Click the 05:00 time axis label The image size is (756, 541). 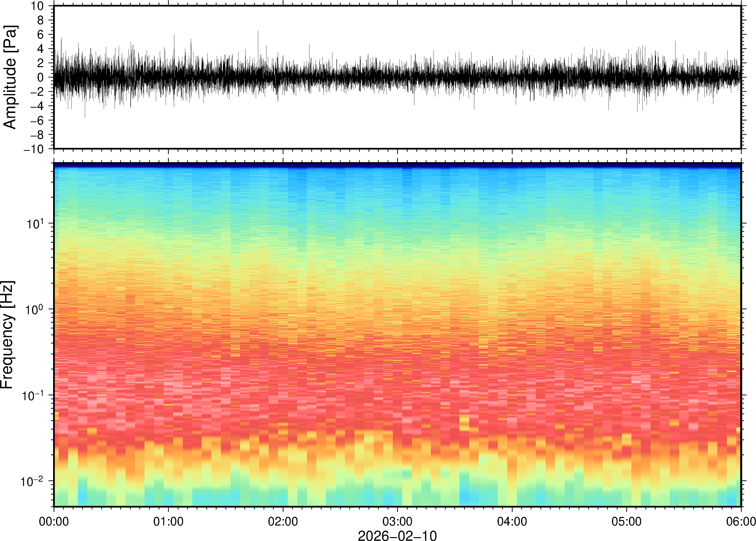pyautogui.click(x=626, y=521)
